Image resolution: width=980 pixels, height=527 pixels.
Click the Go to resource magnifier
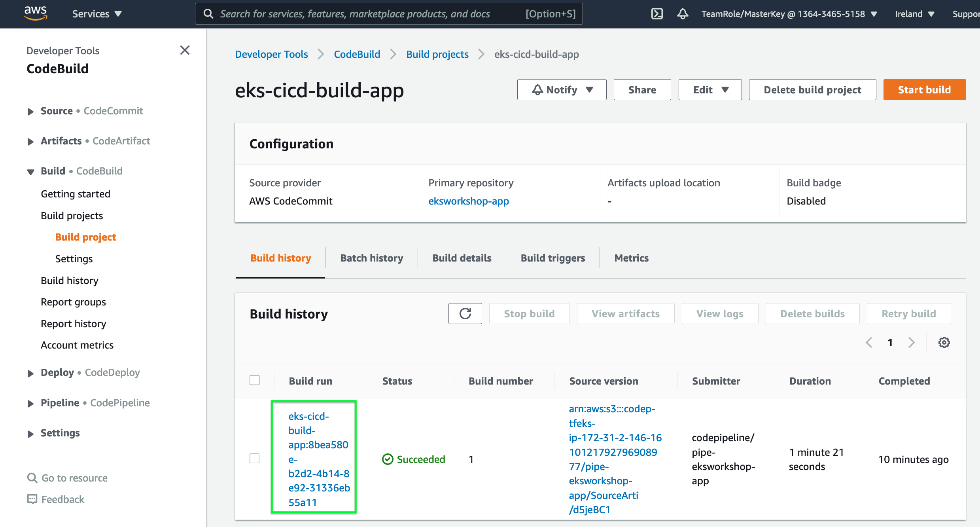coord(32,478)
